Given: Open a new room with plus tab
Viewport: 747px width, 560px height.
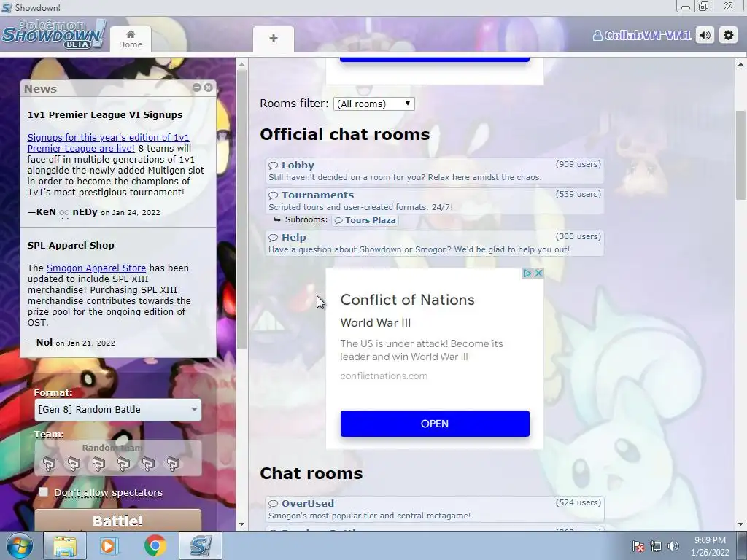Looking at the screenshot, I should point(274,39).
